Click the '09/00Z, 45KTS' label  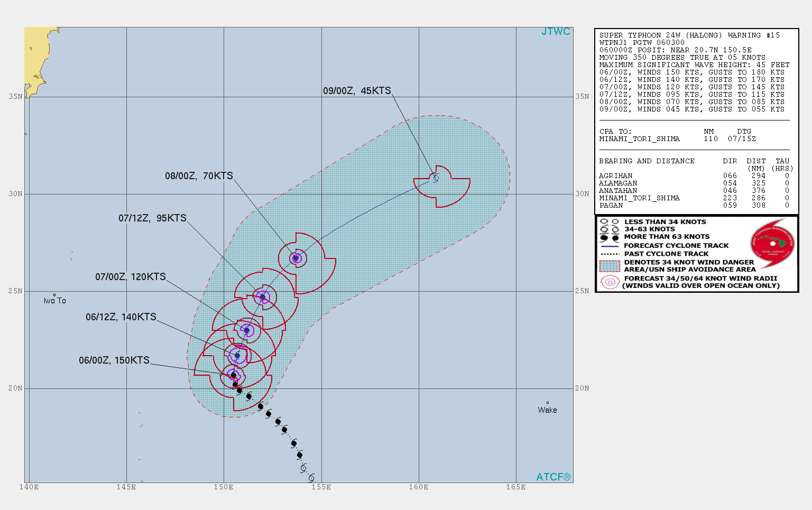[357, 91]
